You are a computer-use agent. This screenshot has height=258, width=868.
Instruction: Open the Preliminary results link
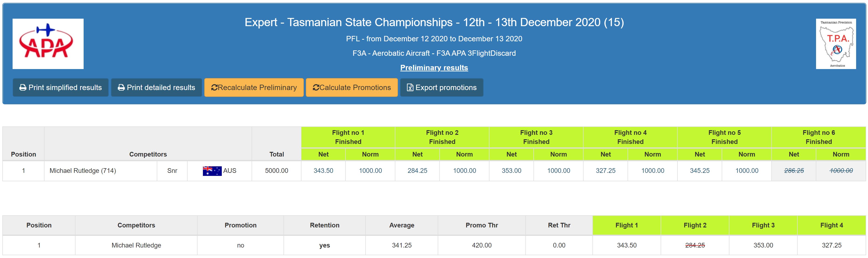click(x=434, y=68)
